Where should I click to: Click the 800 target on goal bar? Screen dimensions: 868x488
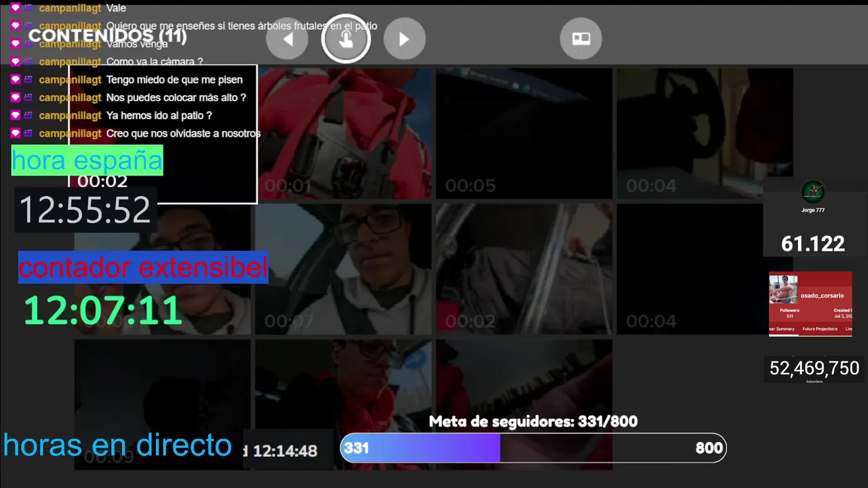(709, 448)
